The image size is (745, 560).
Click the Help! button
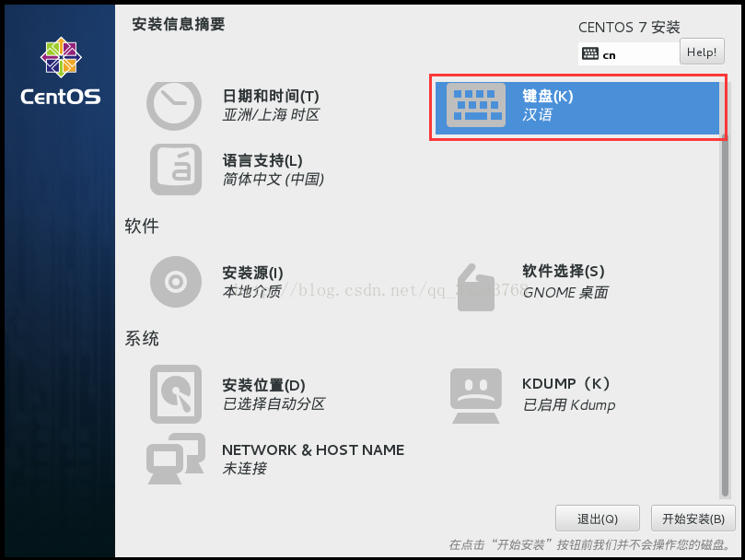point(702,52)
